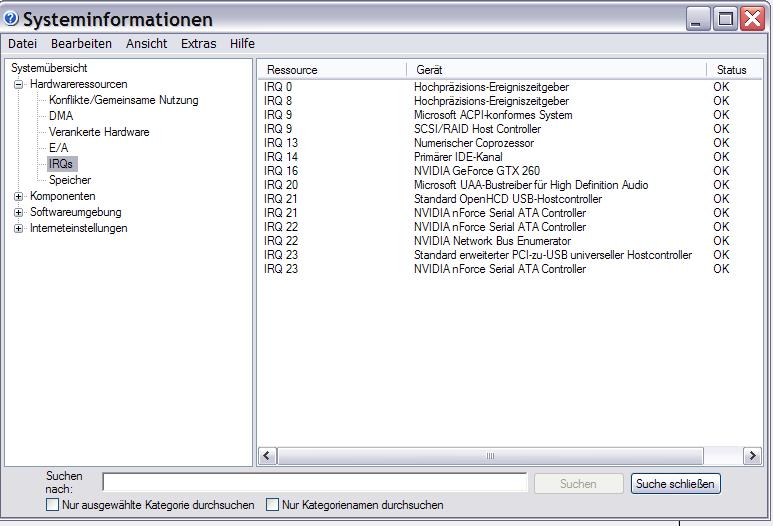The width and height of the screenshot is (773, 526).
Task: Click the Suchen button
Action: (x=578, y=484)
